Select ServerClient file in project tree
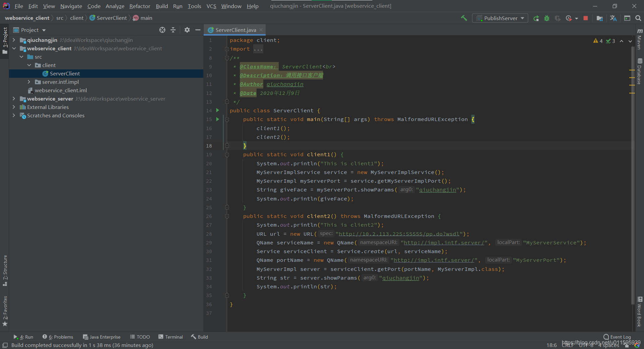 [106, 73]
